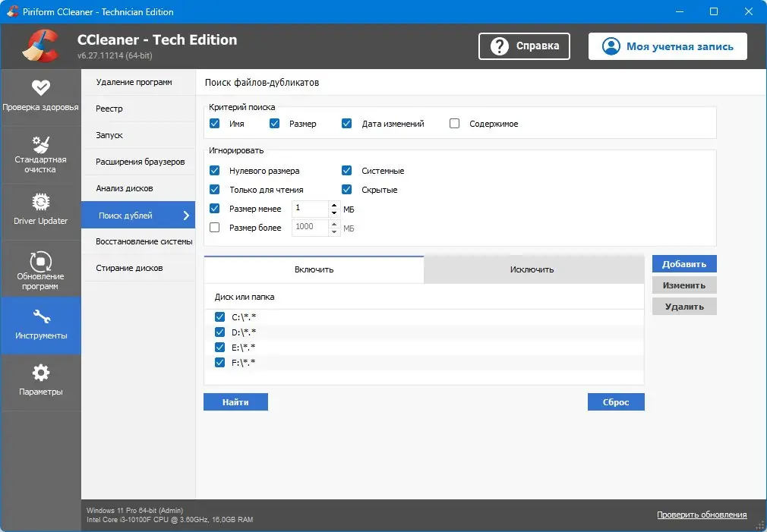Open the Справка help button
Screen dimensions: 767x532
pyautogui.click(x=525, y=46)
